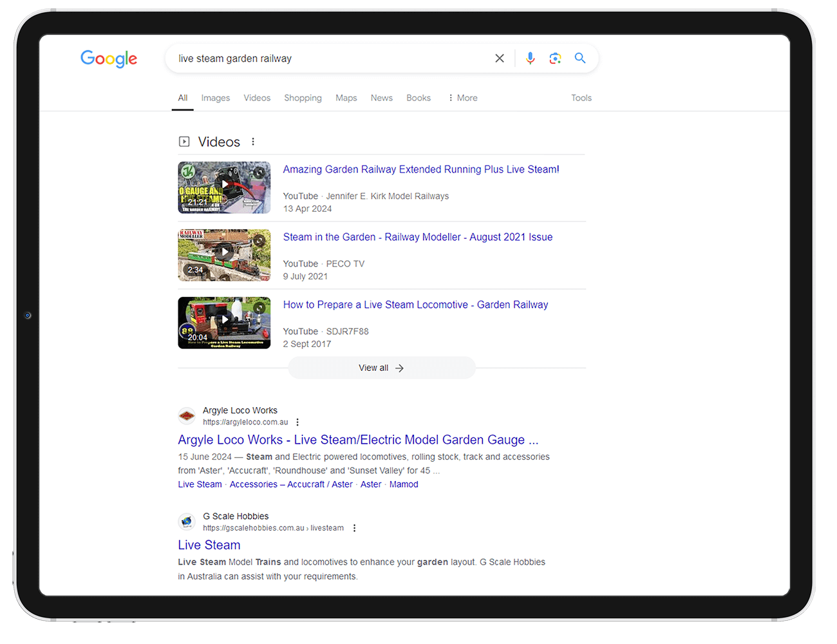Open Amazing Garden Railway Extended Running link

[421, 169]
